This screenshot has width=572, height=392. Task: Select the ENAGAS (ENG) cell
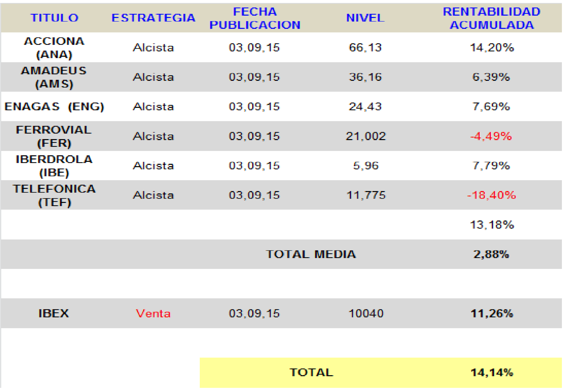click(x=54, y=107)
